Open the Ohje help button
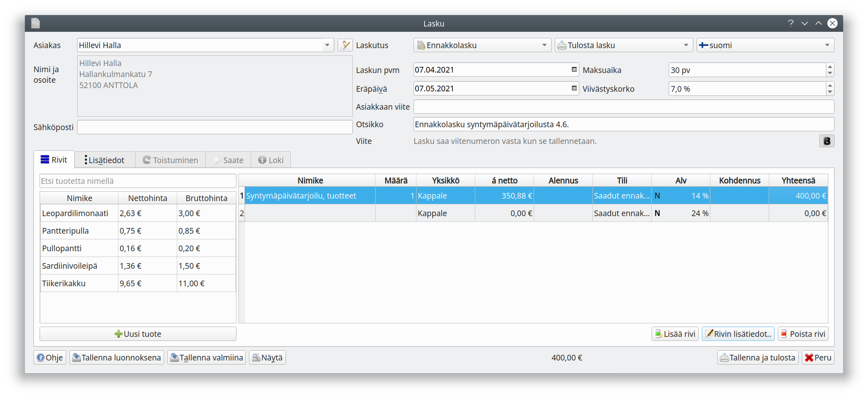This screenshot has width=868, height=398. [50, 358]
